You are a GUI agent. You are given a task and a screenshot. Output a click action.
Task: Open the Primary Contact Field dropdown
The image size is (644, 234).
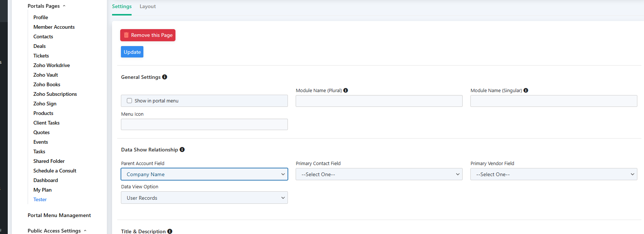[x=379, y=174]
